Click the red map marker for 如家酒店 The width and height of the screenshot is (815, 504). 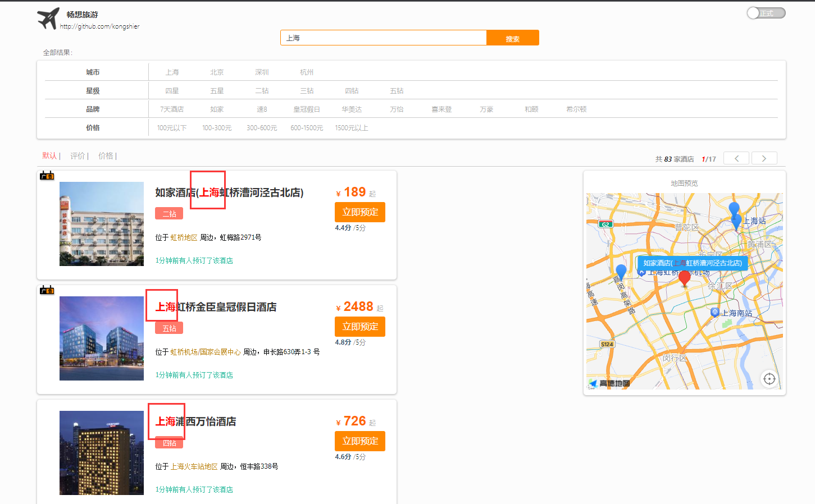click(685, 279)
